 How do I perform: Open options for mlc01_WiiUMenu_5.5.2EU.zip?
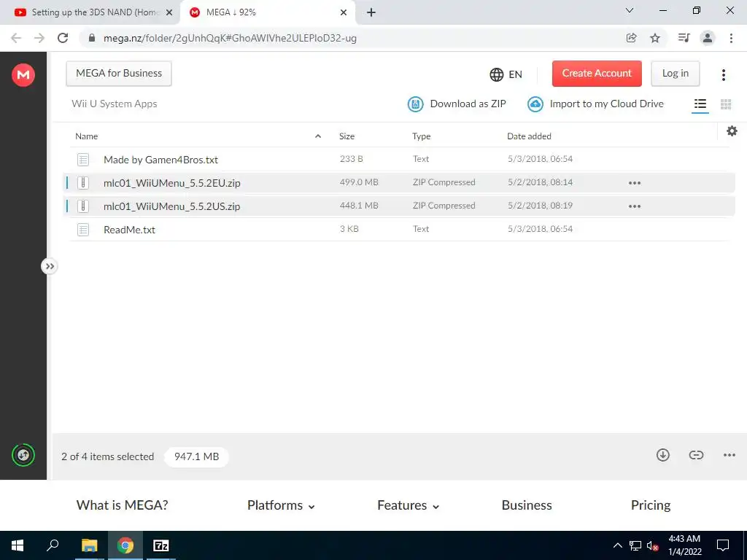(634, 183)
